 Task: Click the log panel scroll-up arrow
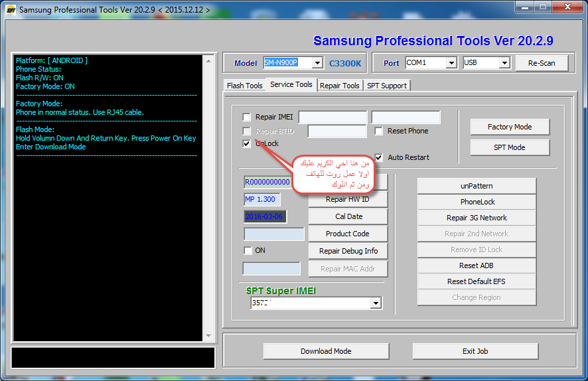pos(209,61)
